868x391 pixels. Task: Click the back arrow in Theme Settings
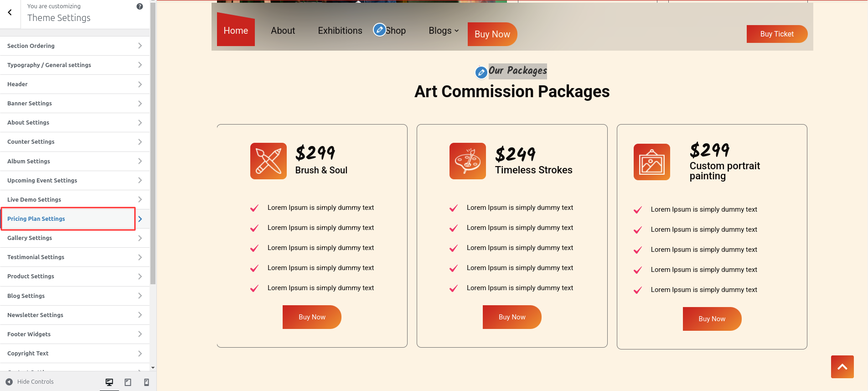point(10,12)
